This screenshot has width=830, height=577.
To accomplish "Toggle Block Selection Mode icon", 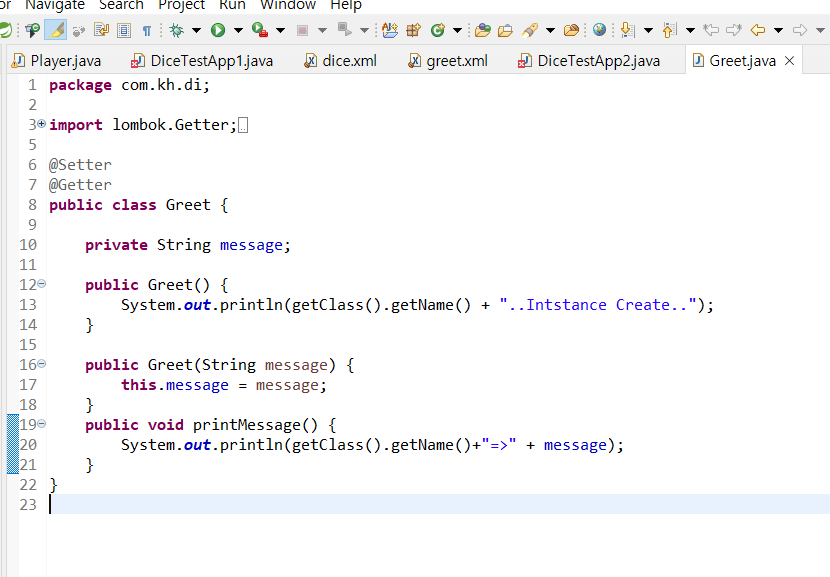I will point(124,30).
